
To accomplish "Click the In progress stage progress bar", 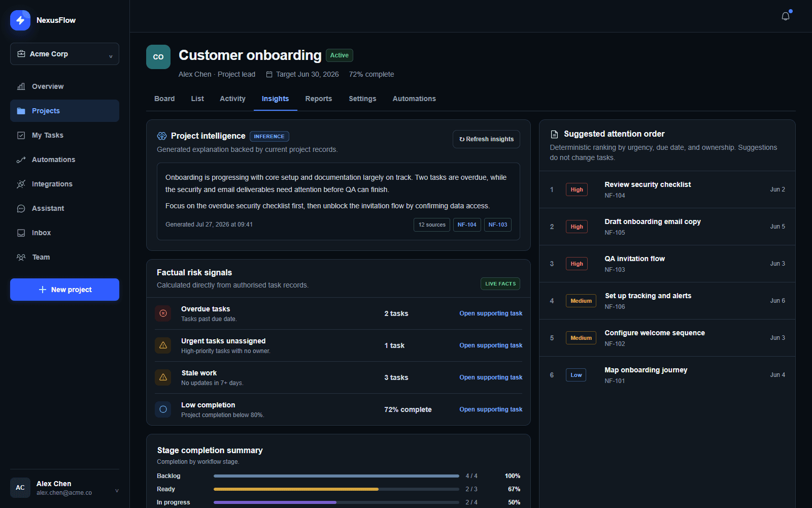I will pos(336,502).
